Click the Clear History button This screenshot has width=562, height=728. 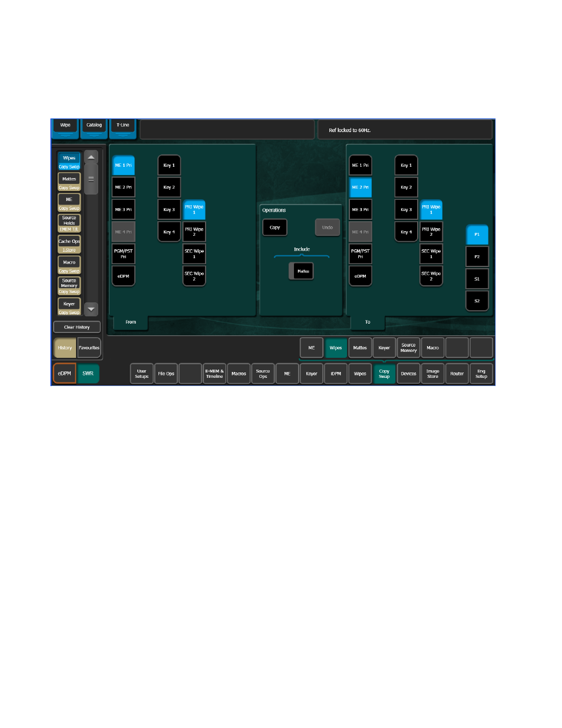77,327
